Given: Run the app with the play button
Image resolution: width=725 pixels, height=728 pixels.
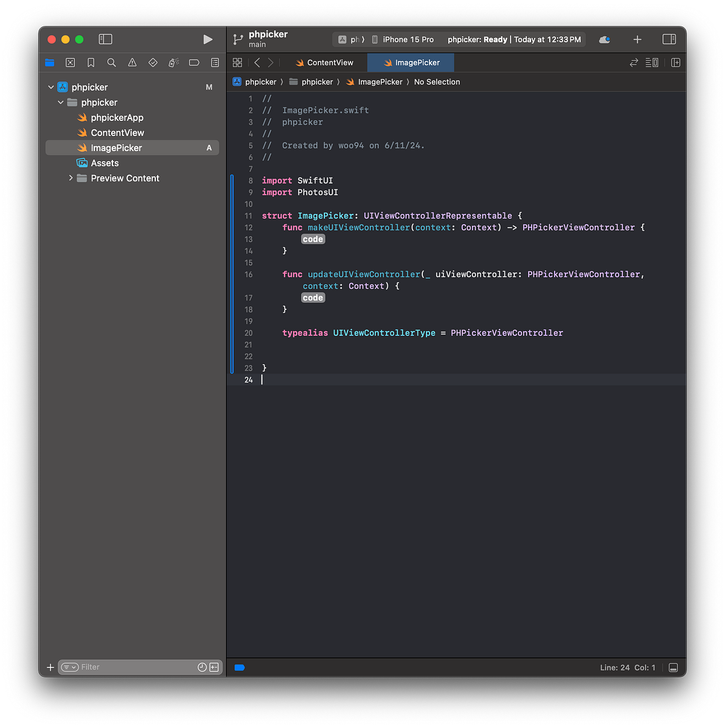Looking at the screenshot, I should [x=208, y=39].
